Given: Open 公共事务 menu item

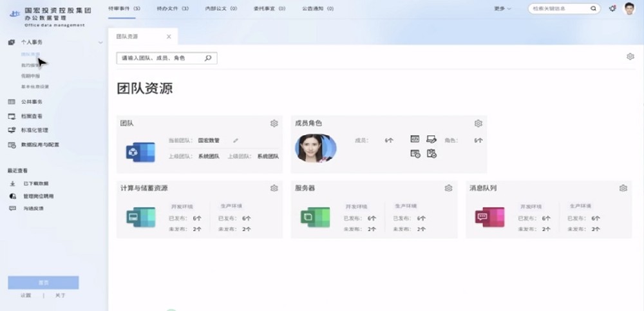Looking at the screenshot, I should 32,102.
